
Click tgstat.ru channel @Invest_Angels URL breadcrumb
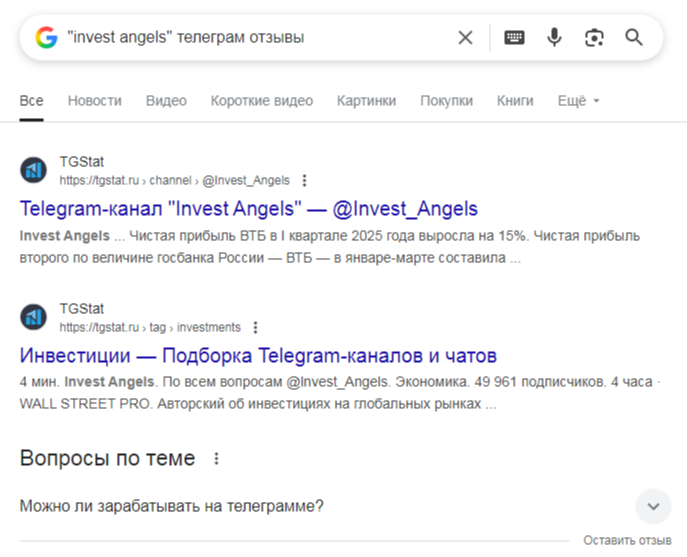tap(174, 181)
